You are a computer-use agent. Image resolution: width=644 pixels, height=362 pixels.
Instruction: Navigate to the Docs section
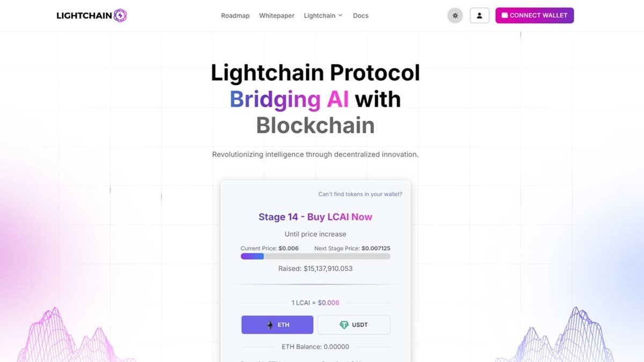[x=360, y=16]
